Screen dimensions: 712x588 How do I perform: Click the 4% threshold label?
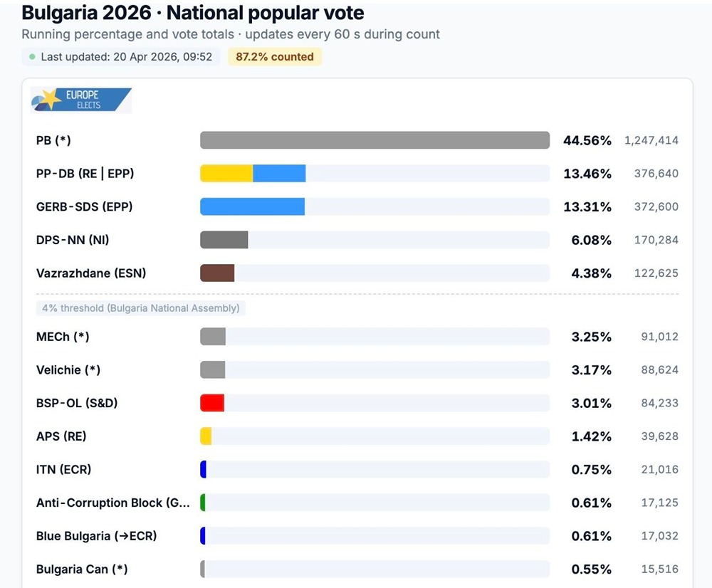pos(140,308)
